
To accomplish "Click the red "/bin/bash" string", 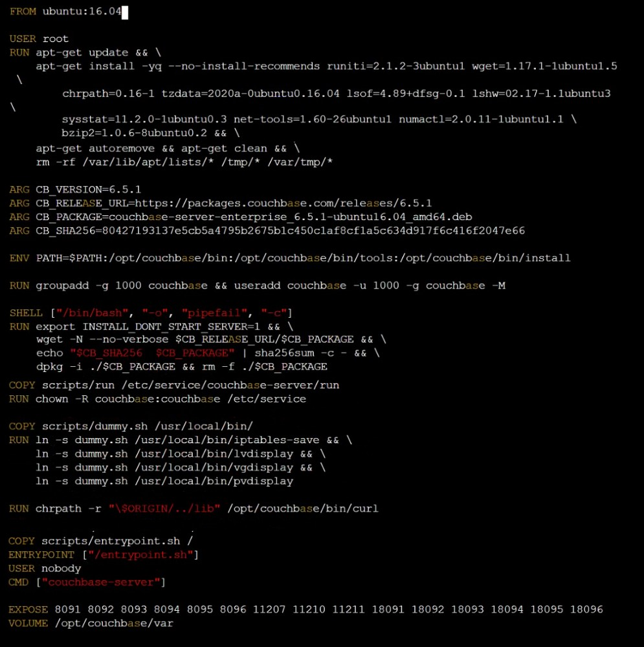I will (92, 313).
